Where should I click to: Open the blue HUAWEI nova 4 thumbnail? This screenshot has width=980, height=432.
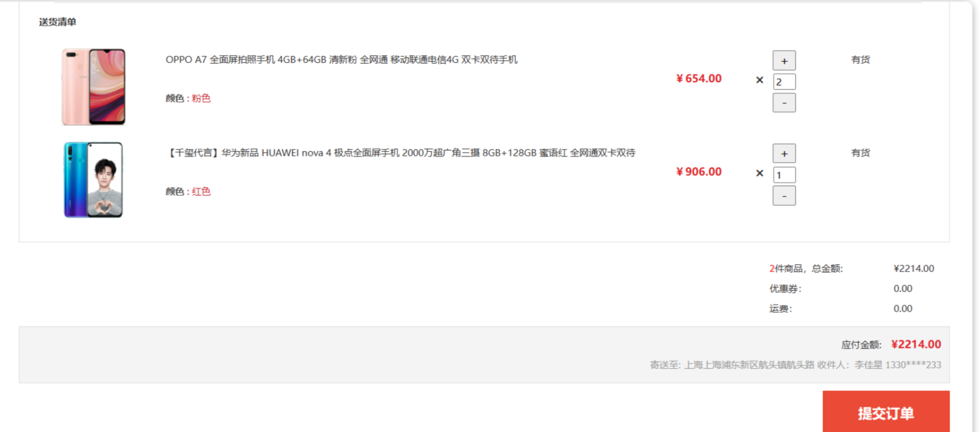tap(93, 180)
